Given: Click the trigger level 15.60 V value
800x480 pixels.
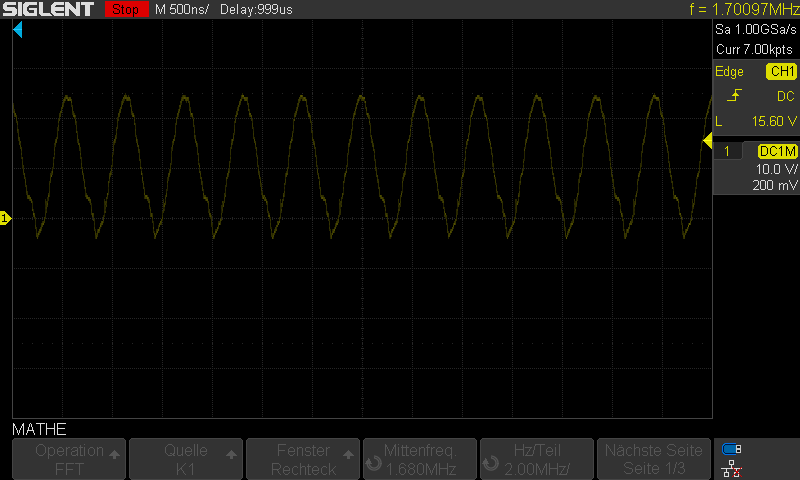Looking at the screenshot, I should [774, 121].
